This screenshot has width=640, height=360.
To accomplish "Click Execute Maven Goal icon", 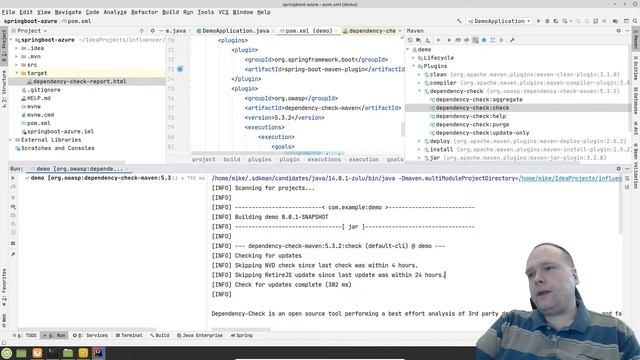I will coord(458,40).
